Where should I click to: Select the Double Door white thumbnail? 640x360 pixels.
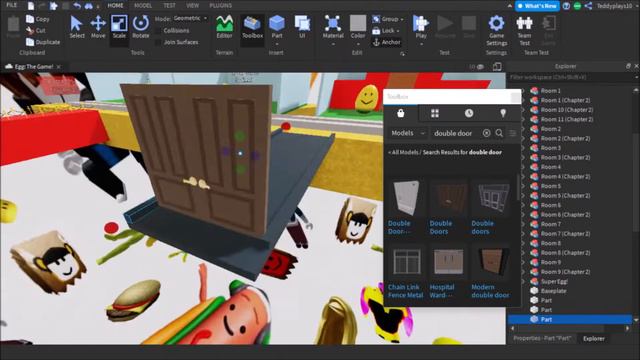(x=406, y=198)
